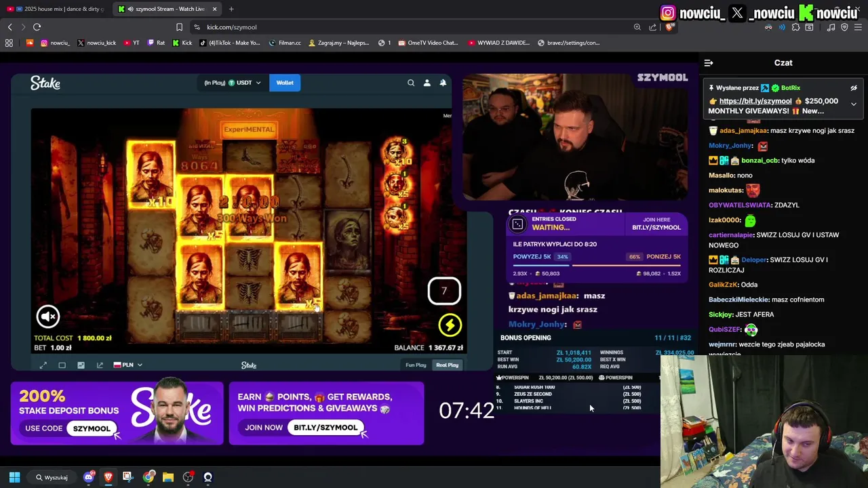This screenshot has height=488, width=868.
Task: Switch to Fun Play mode
Action: pos(416,365)
